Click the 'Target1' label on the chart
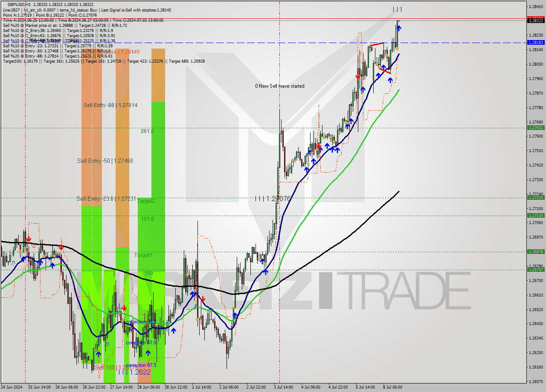 click(143, 255)
